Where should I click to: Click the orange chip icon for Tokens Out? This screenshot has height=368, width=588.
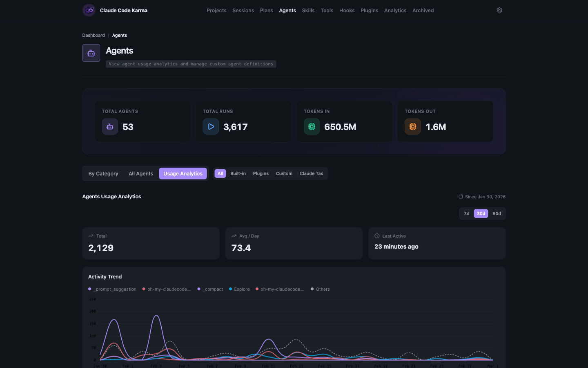tap(412, 126)
